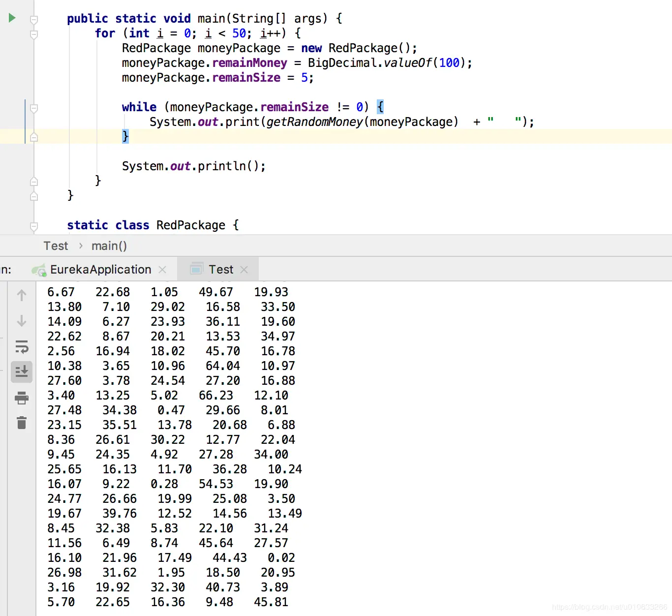Screen dimensions: 672x616
Task: Click the output value 45.81
Action: [271, 602]
